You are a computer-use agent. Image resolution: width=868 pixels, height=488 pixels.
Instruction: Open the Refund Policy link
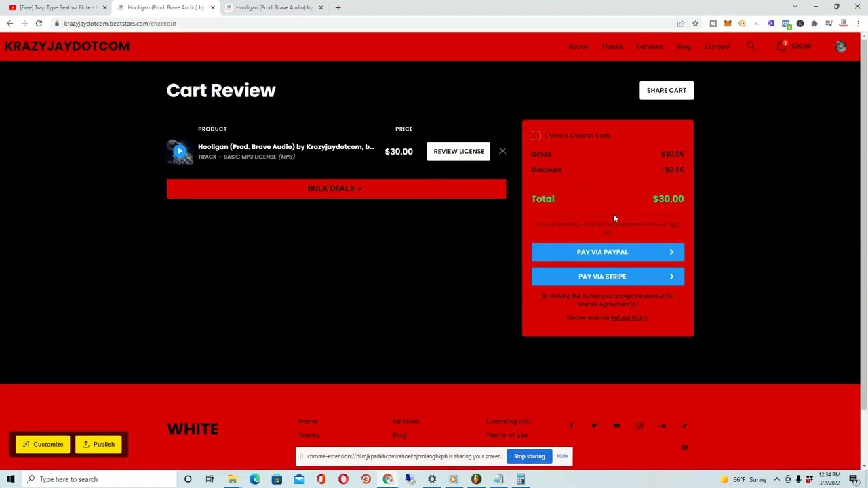pos(629,317)
